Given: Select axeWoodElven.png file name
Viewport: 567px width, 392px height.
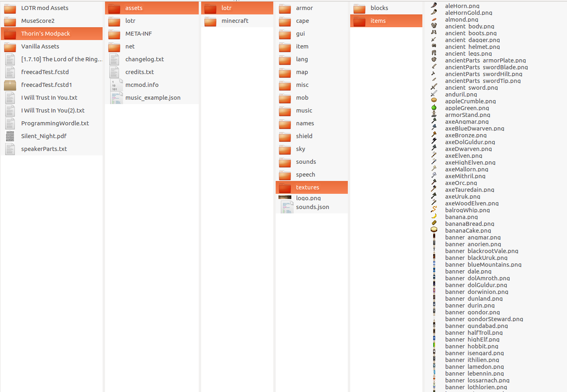Looking at the screenshot, I should click(x=472, y=203).
